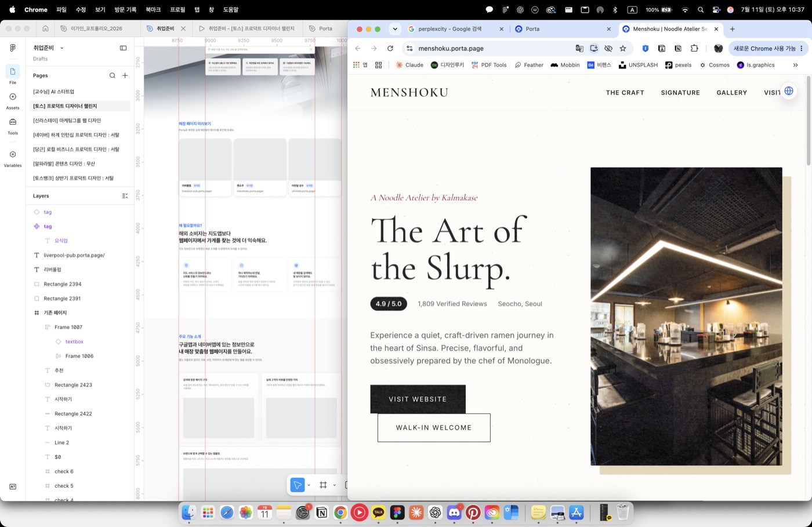Open the Figma main menu logo

pos(12,48)
